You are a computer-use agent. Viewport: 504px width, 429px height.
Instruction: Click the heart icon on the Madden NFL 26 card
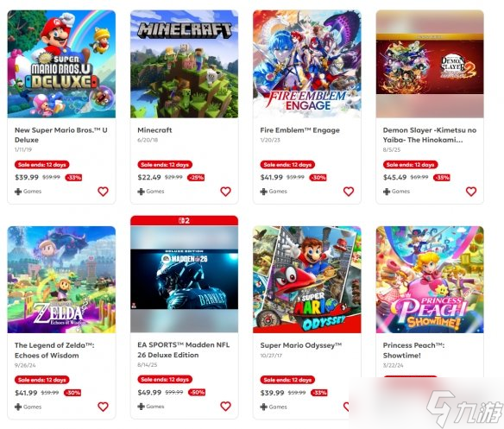[x=225, y=407]
